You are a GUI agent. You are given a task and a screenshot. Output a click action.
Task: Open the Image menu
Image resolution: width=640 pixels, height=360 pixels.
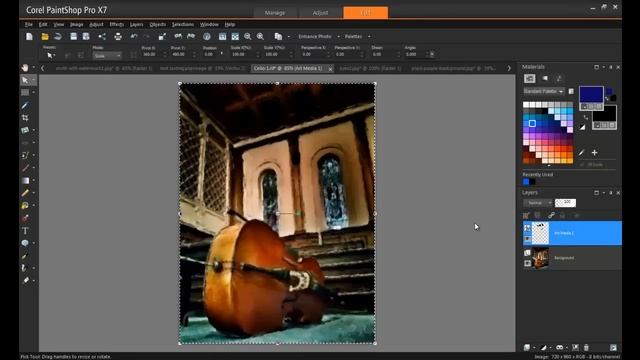[x=76, y=24]
